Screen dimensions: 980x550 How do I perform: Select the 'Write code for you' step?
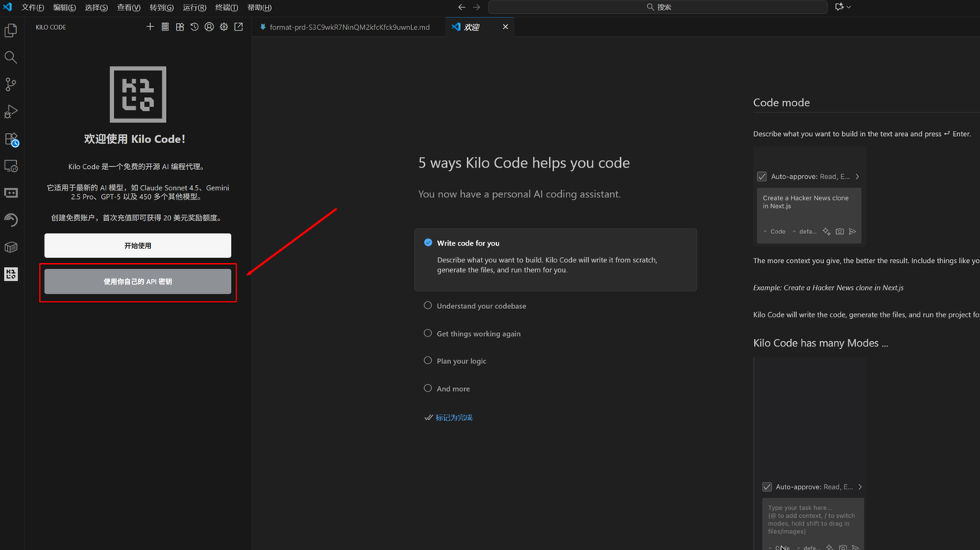coord(555,259)
